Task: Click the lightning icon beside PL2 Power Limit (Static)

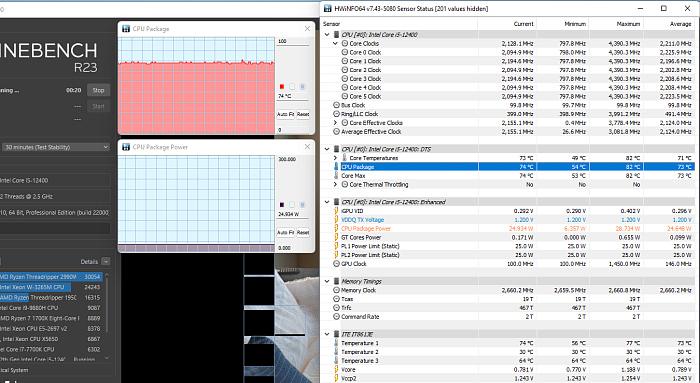Action: point(336,255)
